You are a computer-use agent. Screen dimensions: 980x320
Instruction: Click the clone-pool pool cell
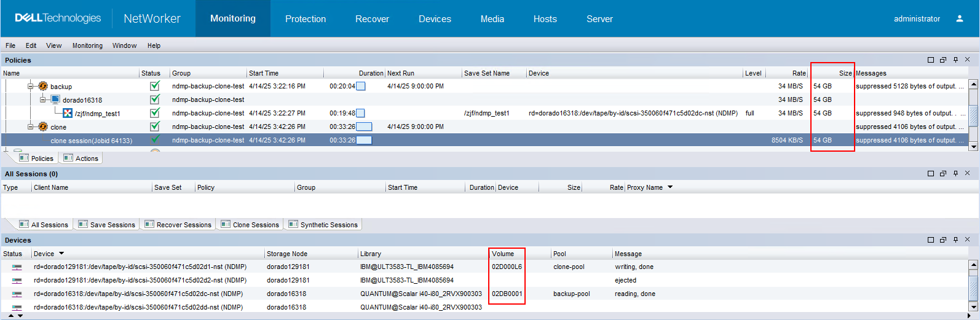[569, 267]
